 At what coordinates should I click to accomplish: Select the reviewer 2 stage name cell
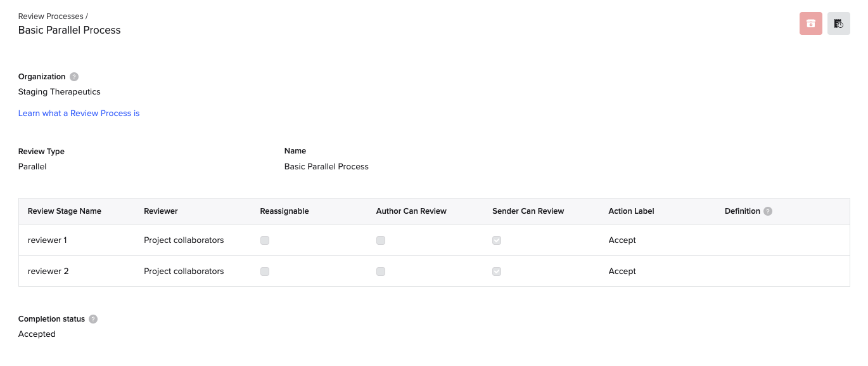(x=48, y=271)
